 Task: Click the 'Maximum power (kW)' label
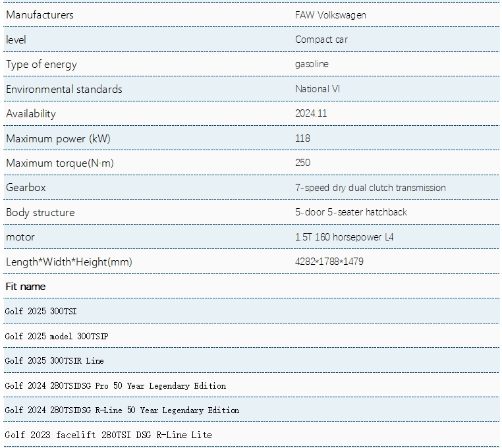click(58, 138)
